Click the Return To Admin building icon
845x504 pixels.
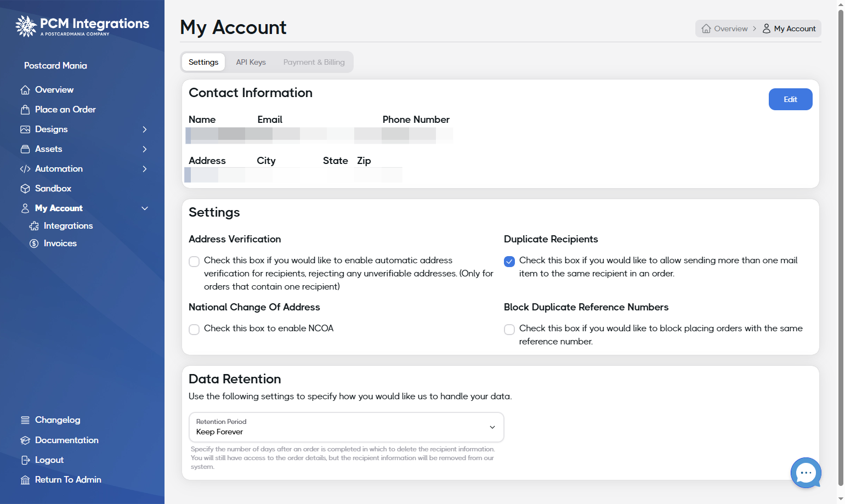[x=25, y=480]
